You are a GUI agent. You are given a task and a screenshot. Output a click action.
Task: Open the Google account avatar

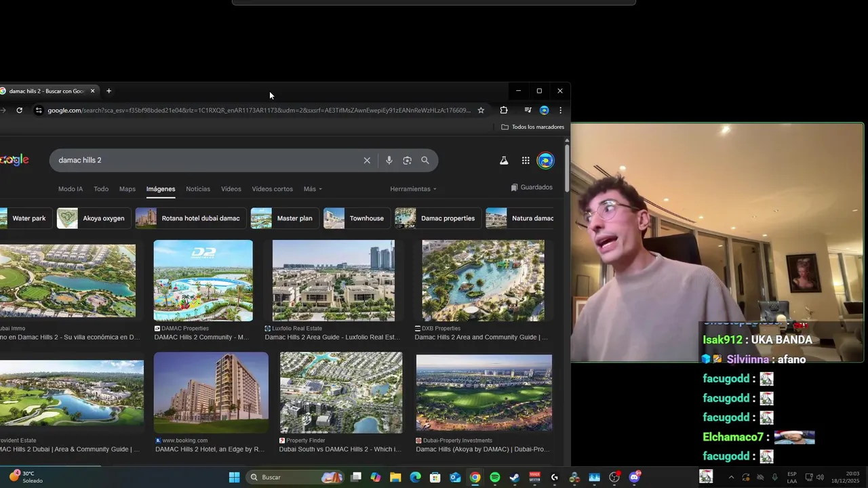click(x=545, y=161)
